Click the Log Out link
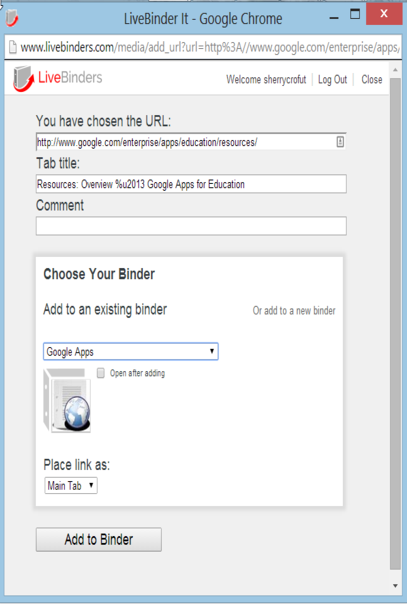The width and height of the screenshot is (407, 604). coord(332,80)
